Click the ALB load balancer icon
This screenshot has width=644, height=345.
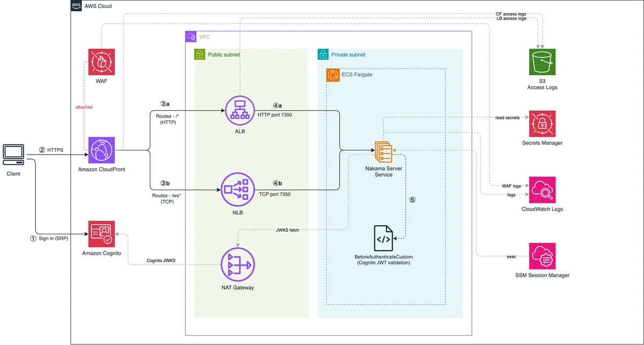239,112
